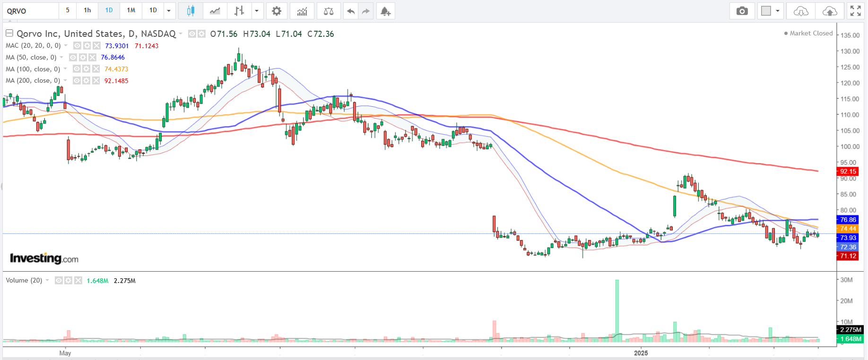Remove the MA (50, close, 0) indicator
This screenshot has height=360, width=868.
[92, 57]
